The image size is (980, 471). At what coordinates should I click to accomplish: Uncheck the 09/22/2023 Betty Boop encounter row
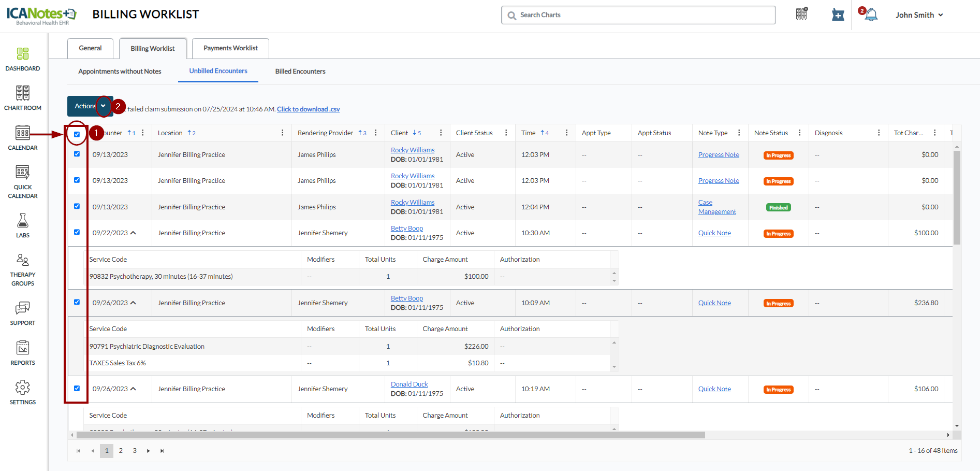(x=77, y=232)
